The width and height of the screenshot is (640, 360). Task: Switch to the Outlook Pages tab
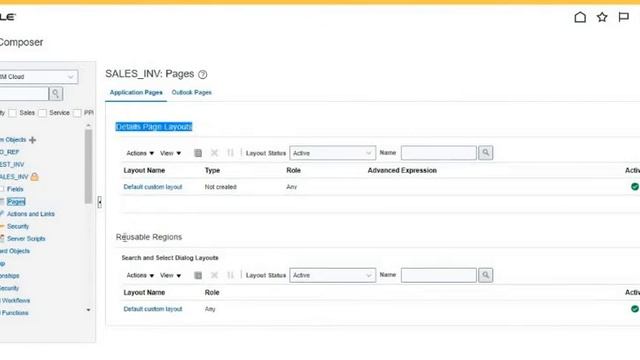click(x=191, y=93)
